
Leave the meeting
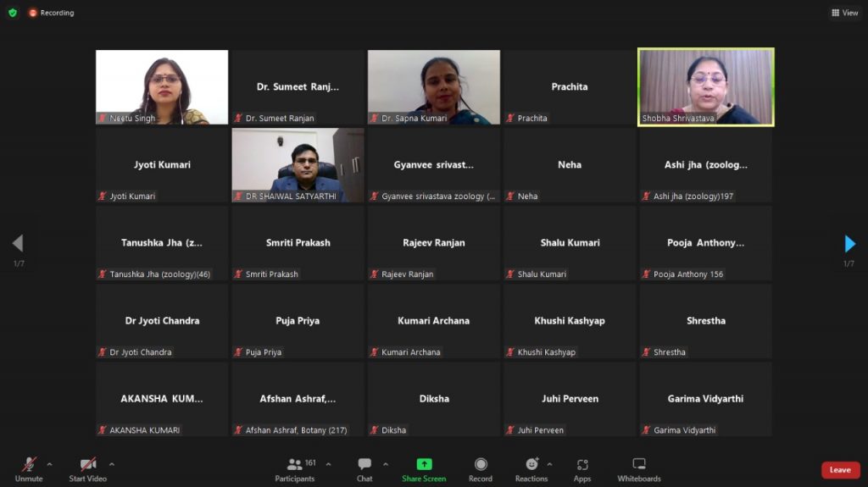pyautogui.click(x=840, y=470)
